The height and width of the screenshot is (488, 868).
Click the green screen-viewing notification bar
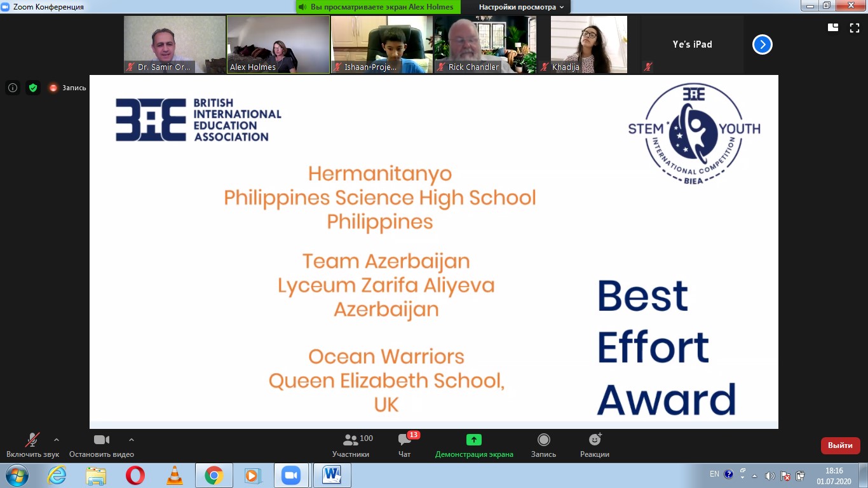379,7
